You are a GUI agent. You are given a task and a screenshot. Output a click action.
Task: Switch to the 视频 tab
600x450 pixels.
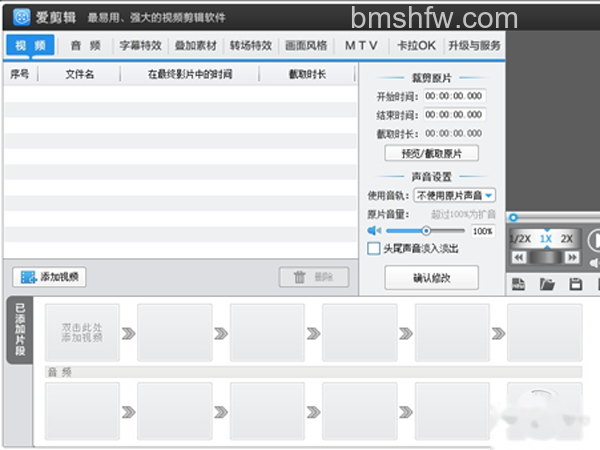pos(31,46)
